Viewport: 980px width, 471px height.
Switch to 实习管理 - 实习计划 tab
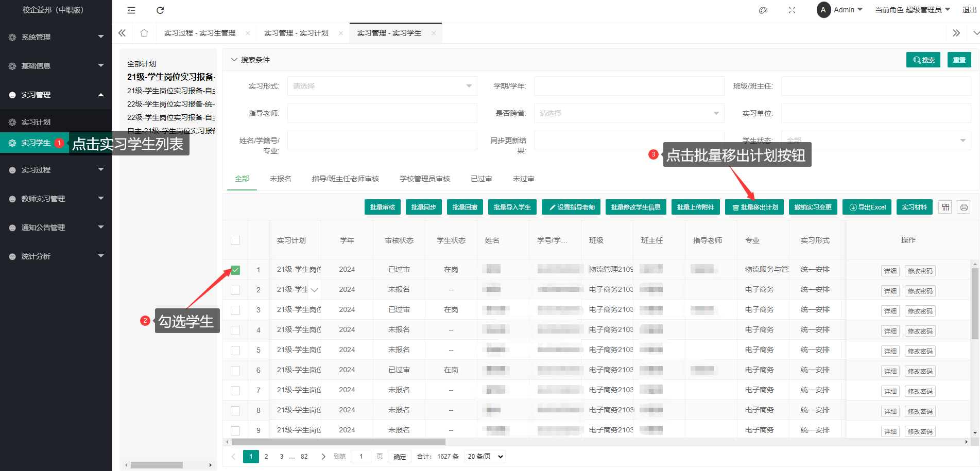(296, 33)
